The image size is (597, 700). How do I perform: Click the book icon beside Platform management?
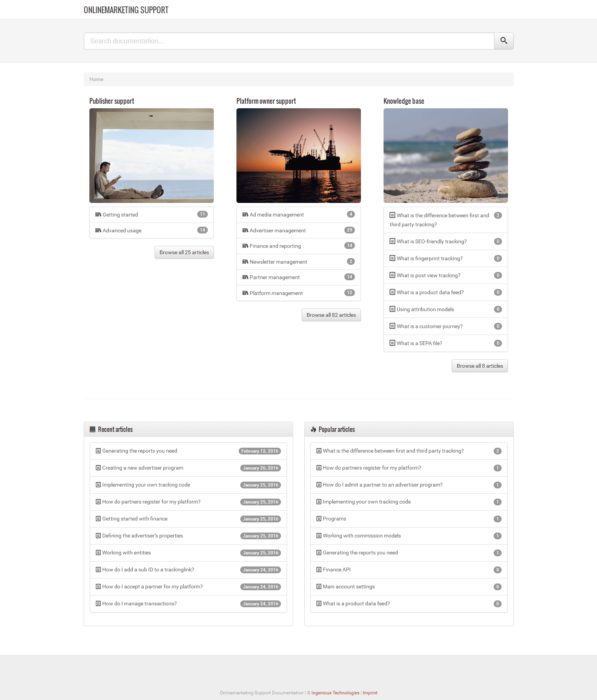pos(245,293)
